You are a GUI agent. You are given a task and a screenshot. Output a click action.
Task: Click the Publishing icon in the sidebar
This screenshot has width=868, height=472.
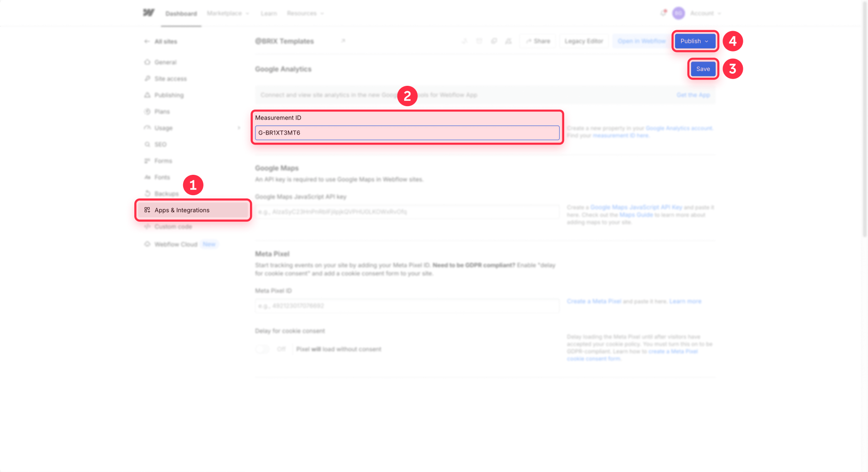tap(147, 95)
